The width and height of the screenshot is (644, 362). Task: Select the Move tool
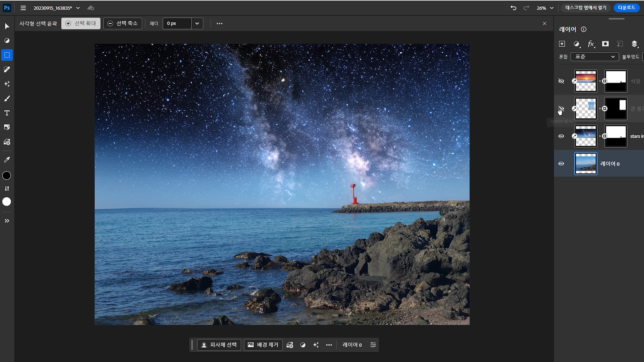pos(7,26)
